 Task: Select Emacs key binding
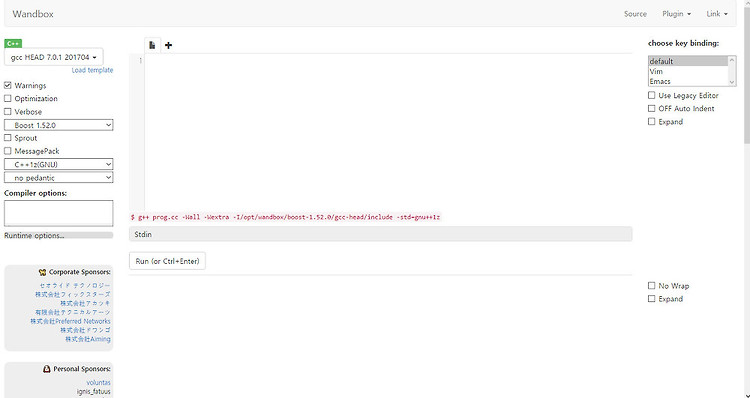pos(688,81)
